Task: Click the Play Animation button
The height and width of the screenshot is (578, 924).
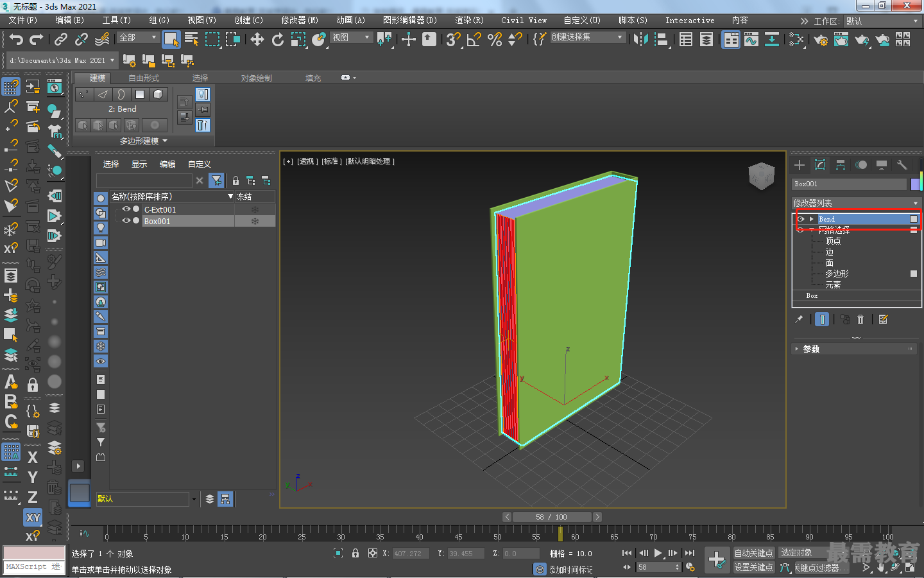Action: tap(658, 553)
